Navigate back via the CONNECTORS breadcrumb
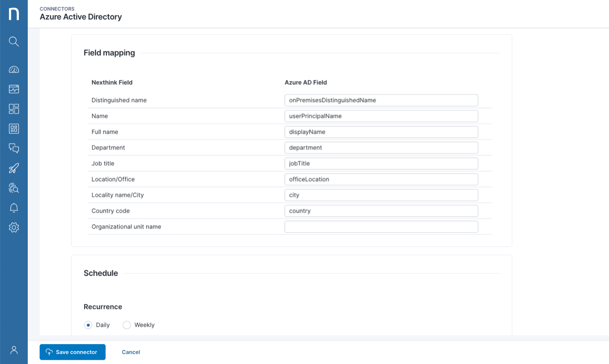609x364 pixels. 57,9
